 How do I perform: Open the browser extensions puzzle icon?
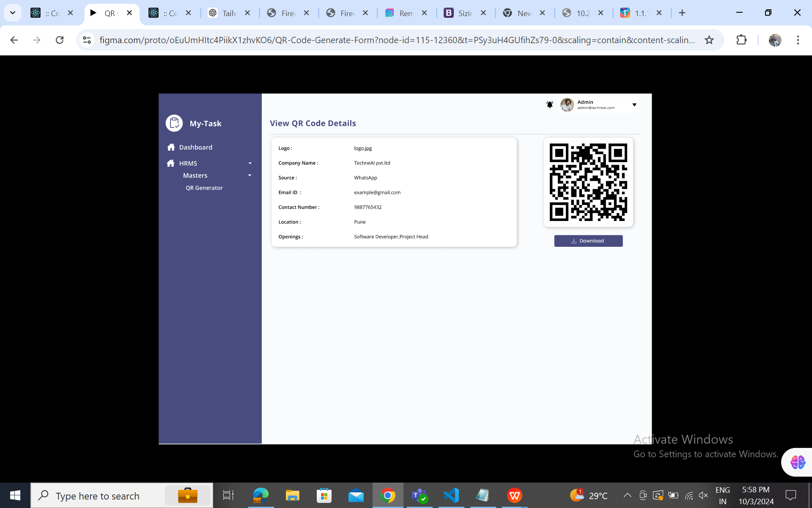(x=741, y=40)
